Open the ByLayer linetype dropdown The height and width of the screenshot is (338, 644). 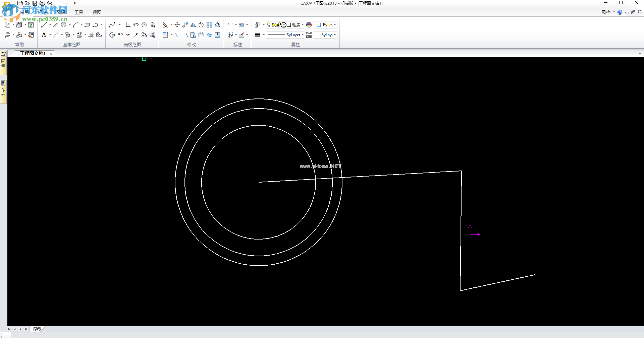click(x=303, y=35)
